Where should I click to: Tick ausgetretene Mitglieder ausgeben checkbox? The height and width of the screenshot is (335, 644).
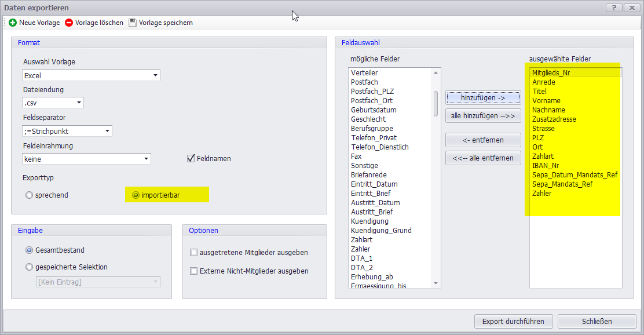point(194,253)
